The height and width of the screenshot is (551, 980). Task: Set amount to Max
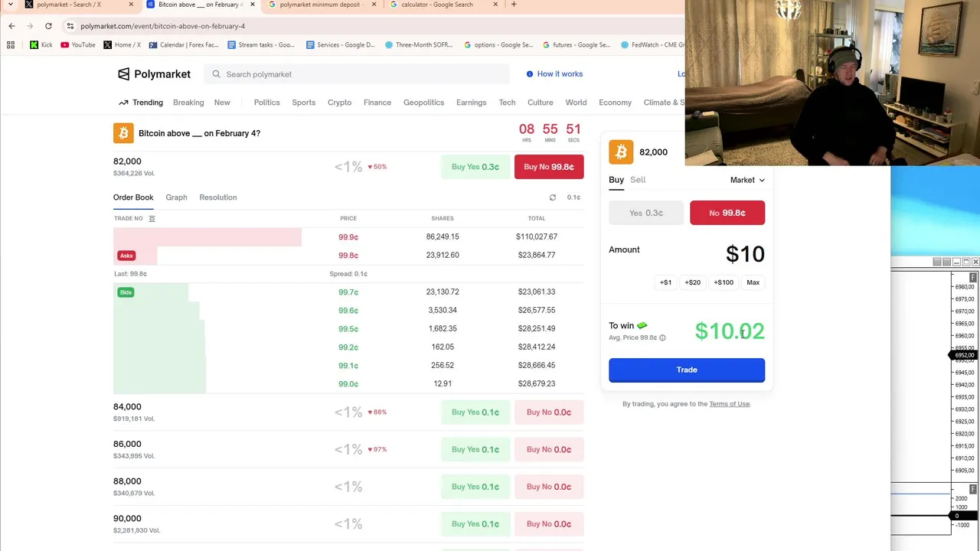coord(753,282)
